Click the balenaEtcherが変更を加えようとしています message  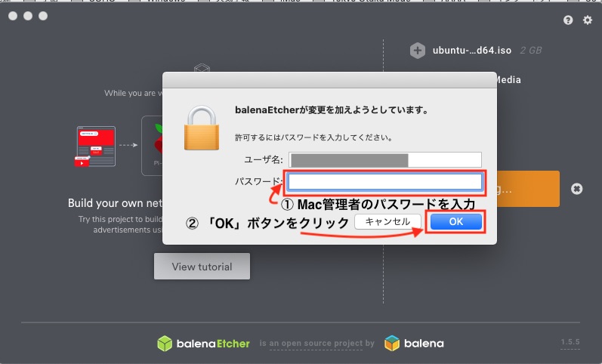(332, 110)
